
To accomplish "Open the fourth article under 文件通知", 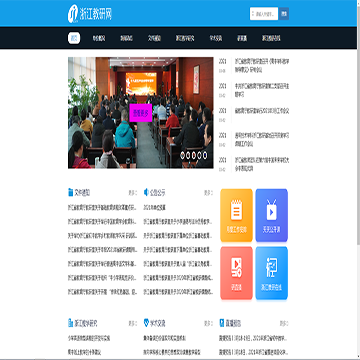I will [102, 249].
